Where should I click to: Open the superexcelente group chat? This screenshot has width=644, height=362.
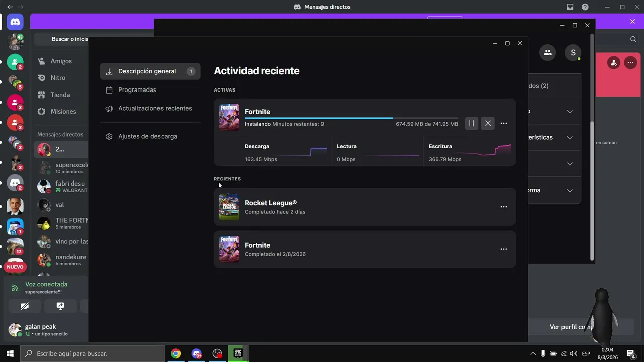pos(61,168)
